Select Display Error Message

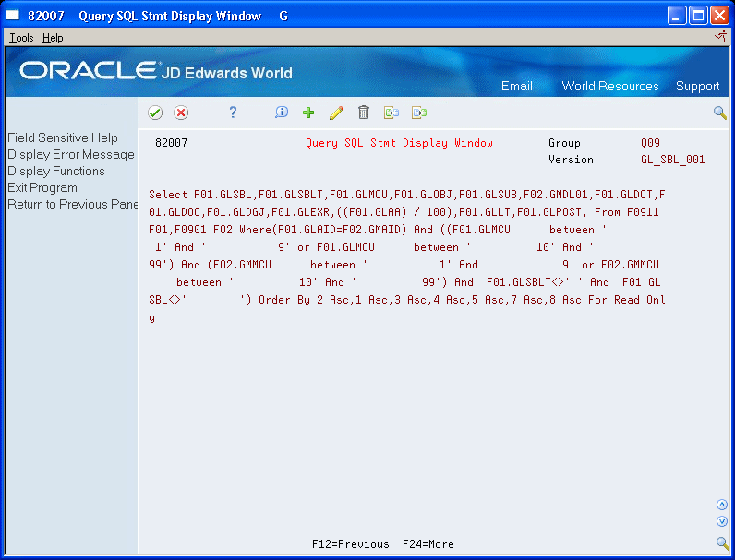coord(71,154)
